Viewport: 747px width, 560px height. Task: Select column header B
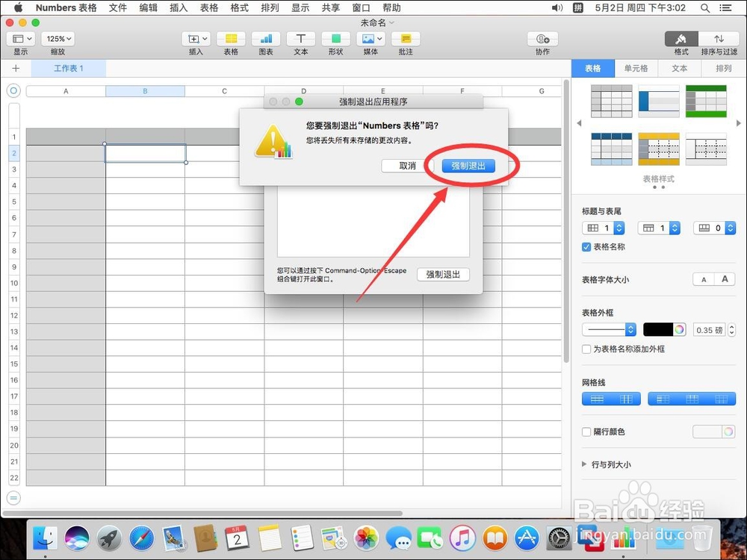point(146,91)
